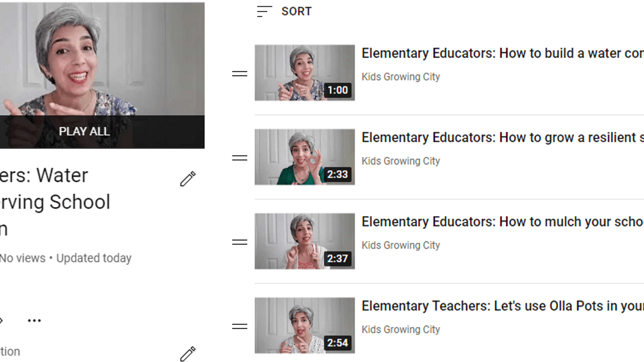
Task: Open the 2:37 mulch video thumbnail
Action: (304, 241)
